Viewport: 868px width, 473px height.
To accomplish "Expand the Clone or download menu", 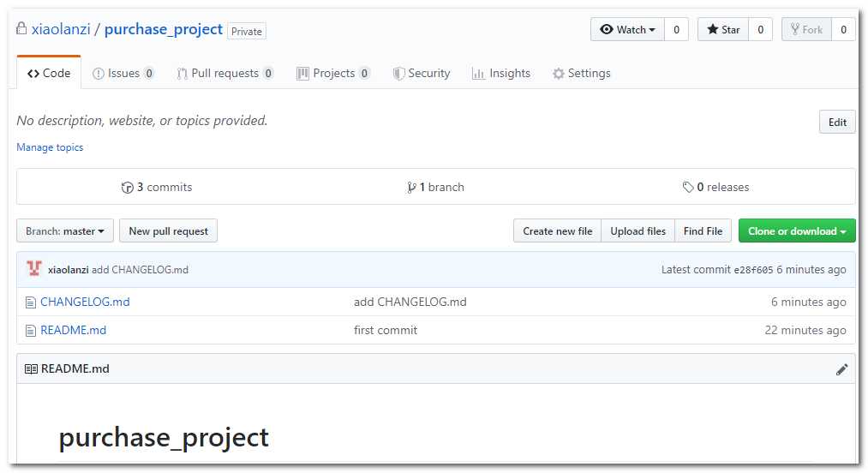I will (797, 231).
